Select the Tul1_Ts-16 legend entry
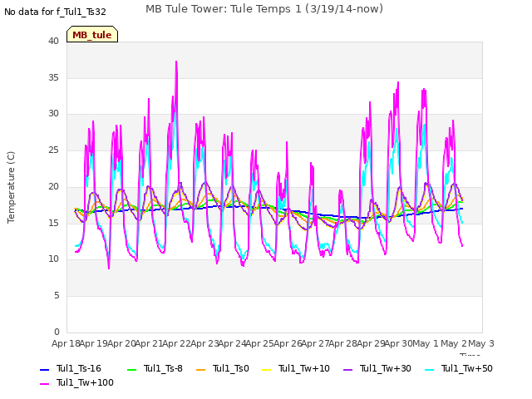 71,368
